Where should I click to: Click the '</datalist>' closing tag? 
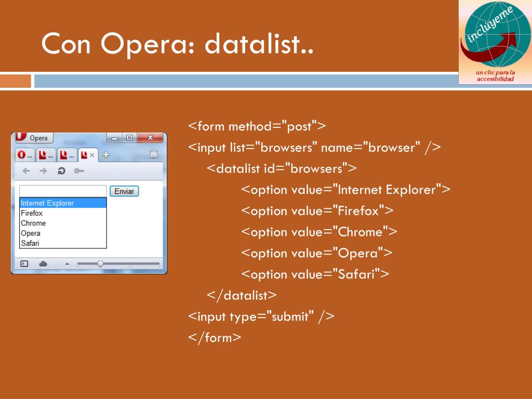pyautogui.click(x=242, y=296)
